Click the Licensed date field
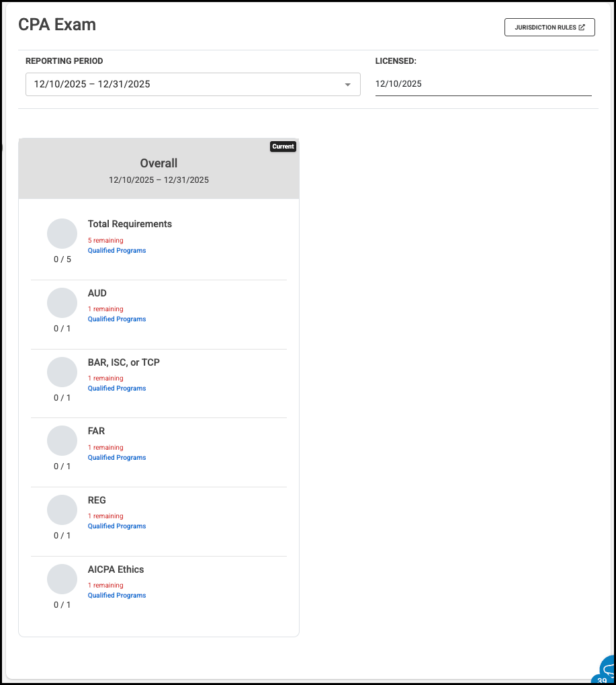616x685 pixels. coord(483,84)
